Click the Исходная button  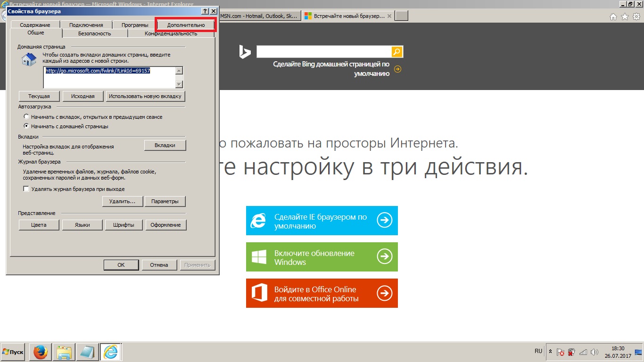point(83,96)
